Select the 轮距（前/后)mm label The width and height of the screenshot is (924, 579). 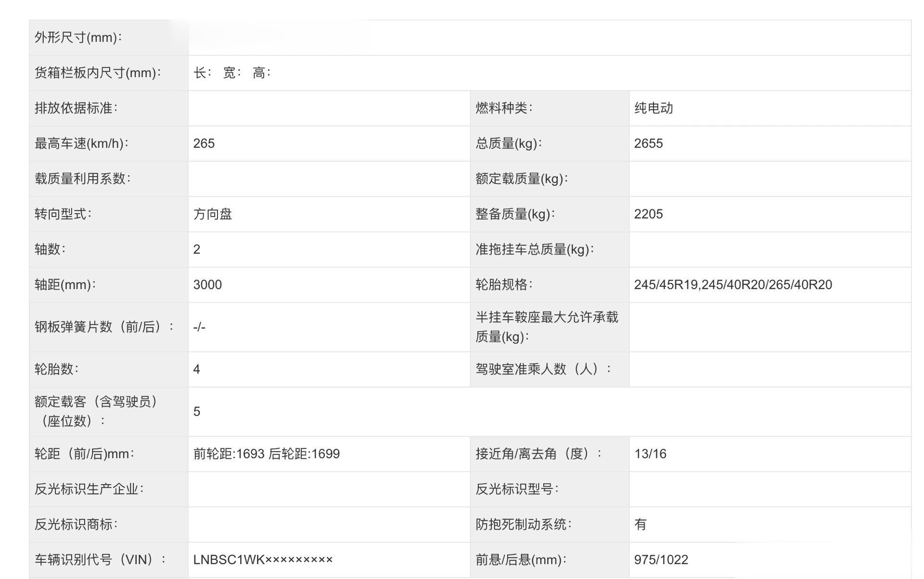coord(84,454)
